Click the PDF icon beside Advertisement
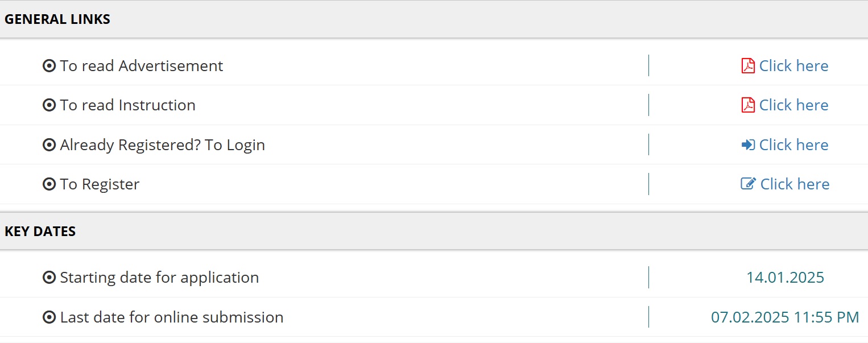The height and width of the screenshot is (343, 868). click(x=748, y=66)
